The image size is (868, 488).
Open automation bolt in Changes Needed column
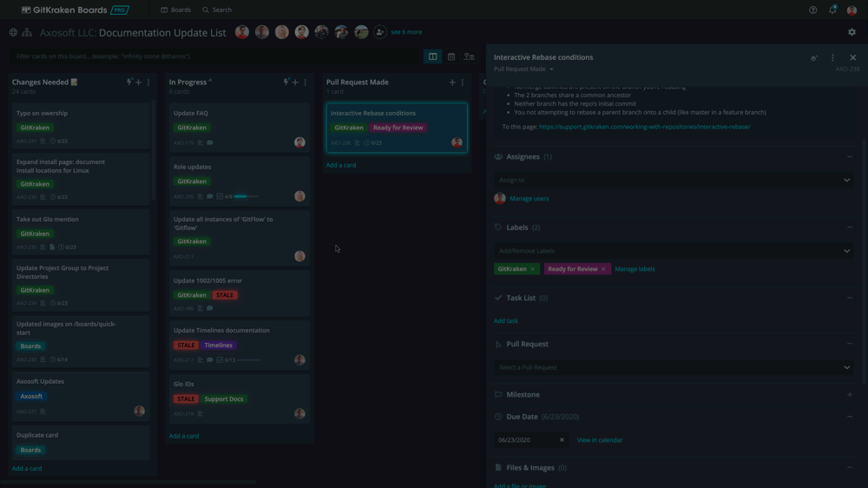point(129,82)
